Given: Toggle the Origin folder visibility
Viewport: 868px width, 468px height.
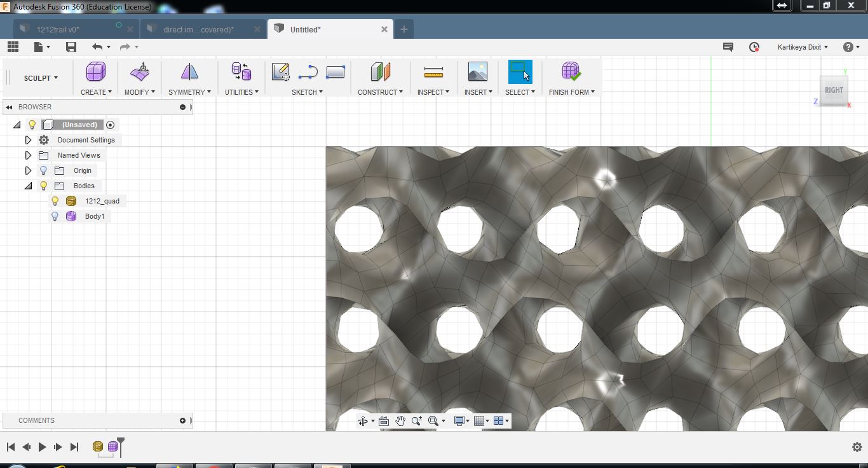Looking at the screenshot, I should tap(43, 170).
